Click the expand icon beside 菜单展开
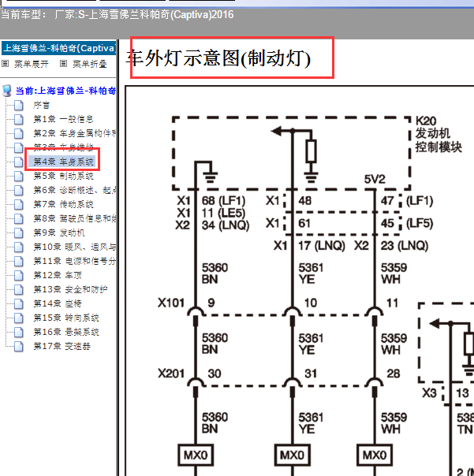Image resolution: width=474 pixels, height=476 pixels. [x=6, y=64]
